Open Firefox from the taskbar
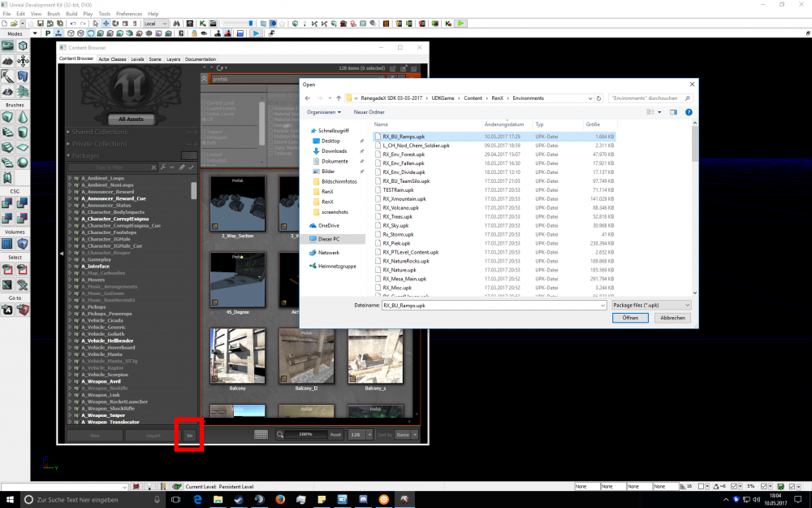This screenshot has height=508, width=812. (280, 499)
